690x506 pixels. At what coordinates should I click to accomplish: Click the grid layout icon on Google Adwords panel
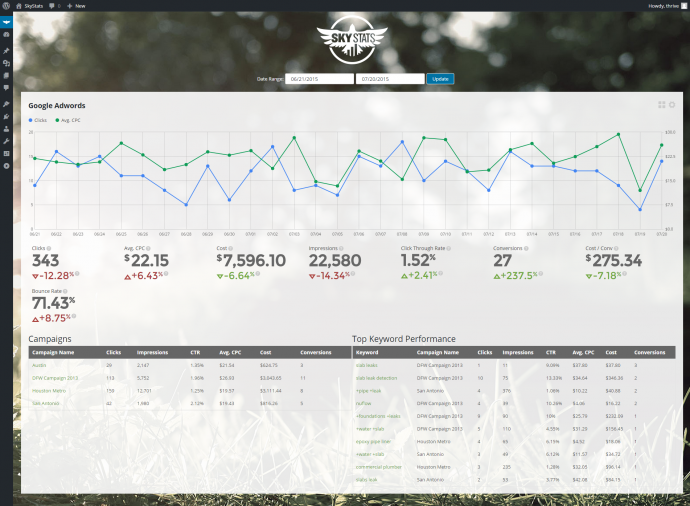point(661,105)
